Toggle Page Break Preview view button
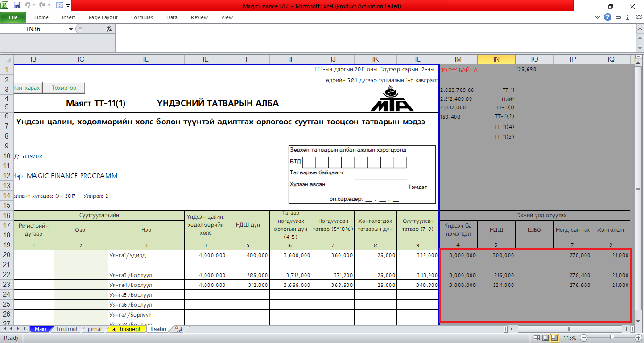Viewport: 644px width, 343px height. [x=554, y=338]
